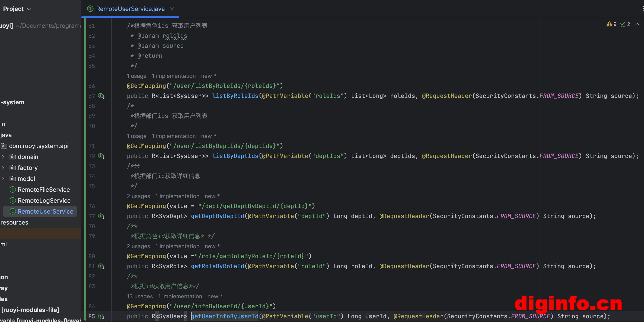644x322 pixels.
Task: Click the implemented-method gutter icon on line 72
Action: tap(101, 156)
